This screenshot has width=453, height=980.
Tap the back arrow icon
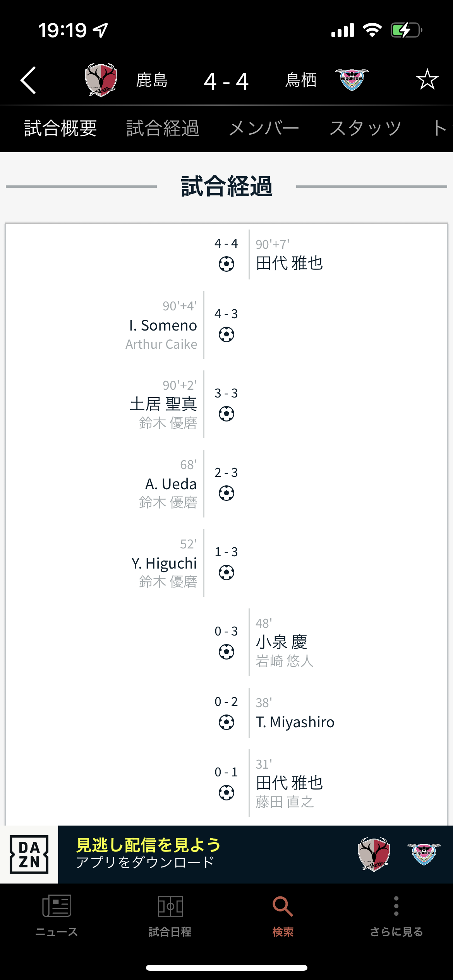pyautogui.click(x=28, y=80)
